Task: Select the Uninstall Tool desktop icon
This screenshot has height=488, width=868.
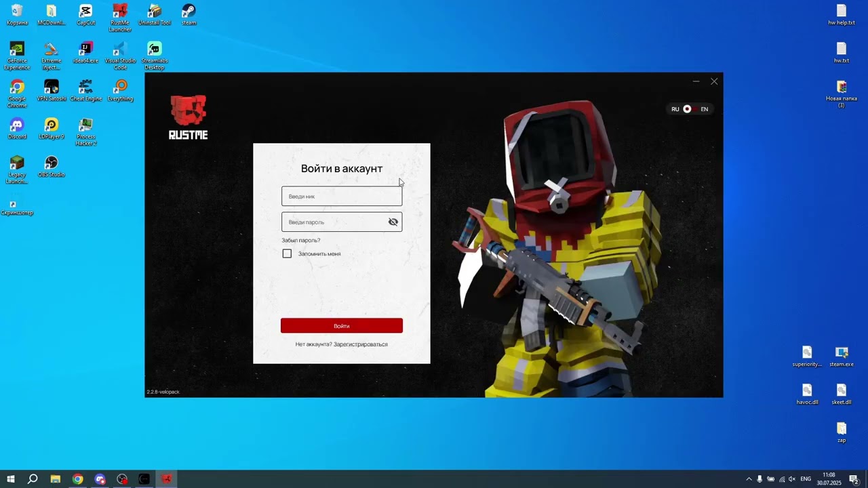Action: click(x=155, y=15)
